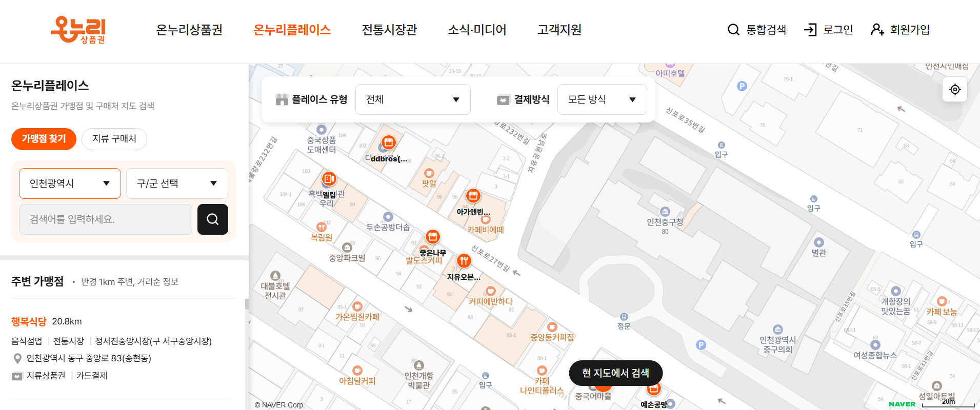Click the 두손공방더숍 map icon

point(388,217)
